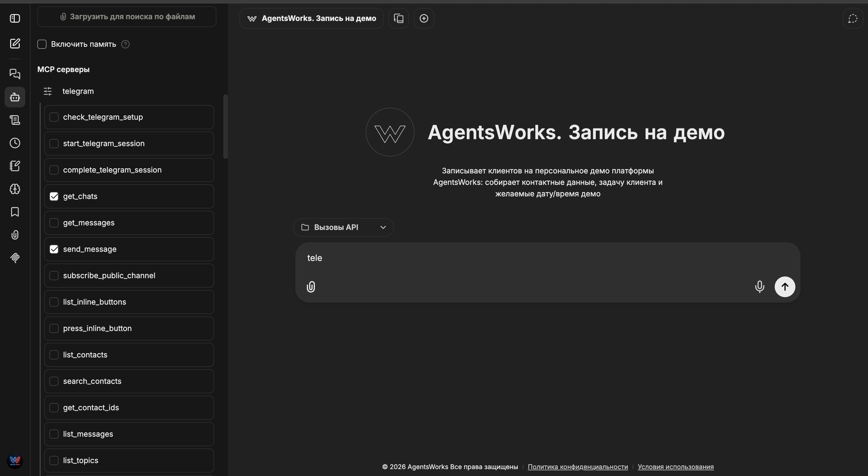Enable subscribe_public_channel tool checkbox
This screenshot has width=868, height=476.
(x=54, y=275)
